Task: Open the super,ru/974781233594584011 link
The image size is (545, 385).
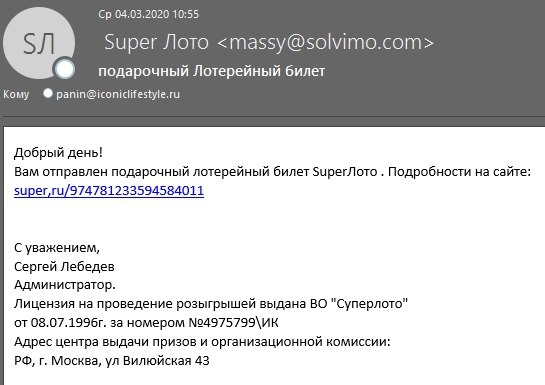Action: (x=109, y=191)
